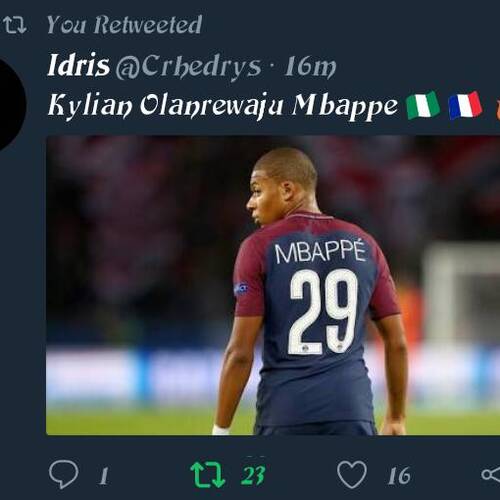Undo retweet via the green retweet icon
The image size is (500, 500).
(208, 475)
